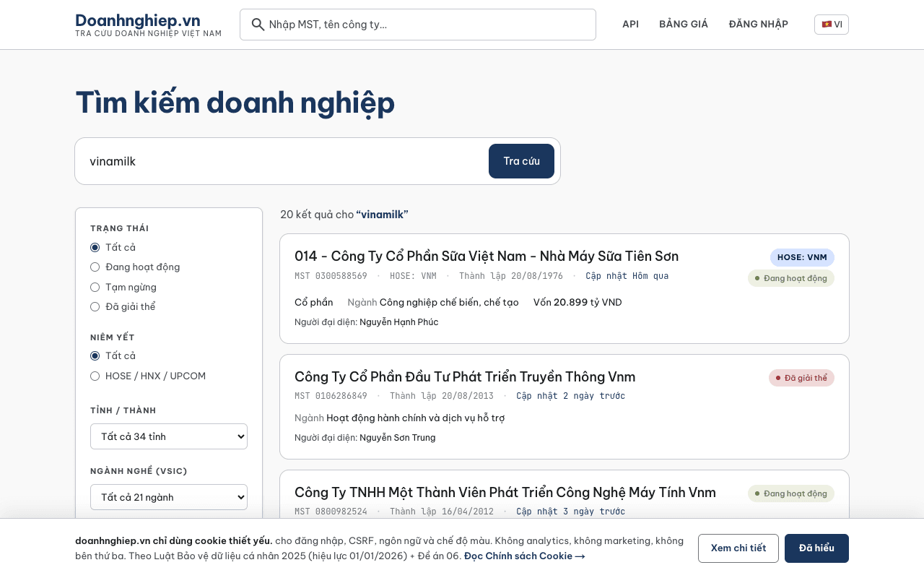924x578 pixels.
Task: Open Nhà Máy Sữa Tiên Sơn result
Action: tap(487, 256)
